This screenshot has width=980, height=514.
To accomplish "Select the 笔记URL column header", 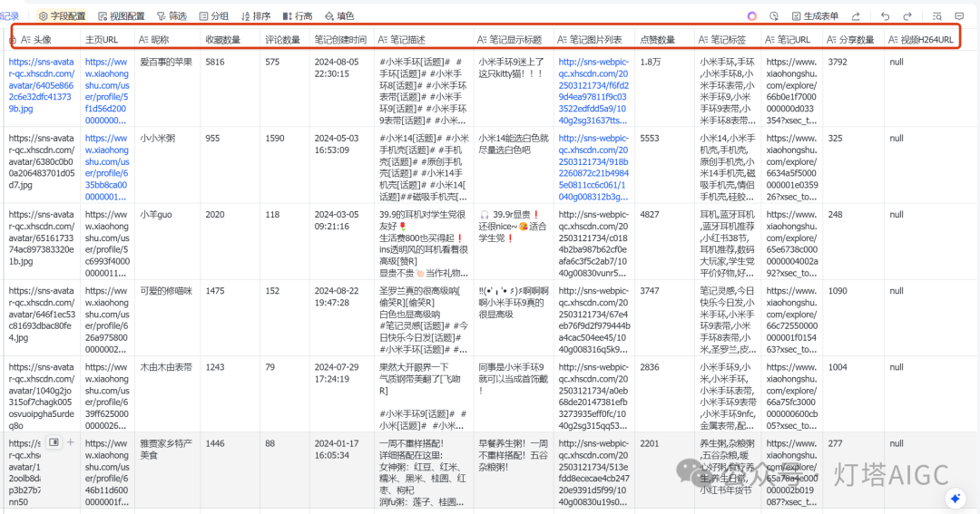I will click(792, 39).
